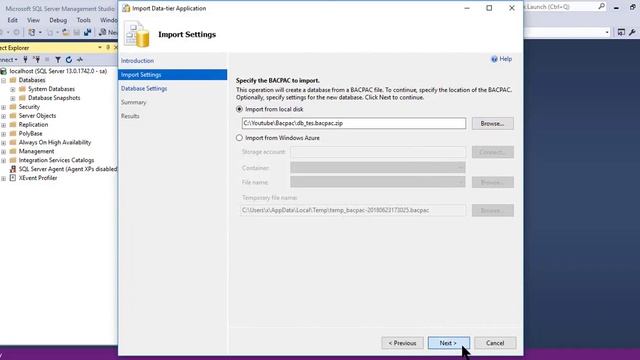This screenshot has width=640, height=360.
Task: Select Integration Services Catalogs tree item
Action: pyautogui.click(x=56, y=160)
